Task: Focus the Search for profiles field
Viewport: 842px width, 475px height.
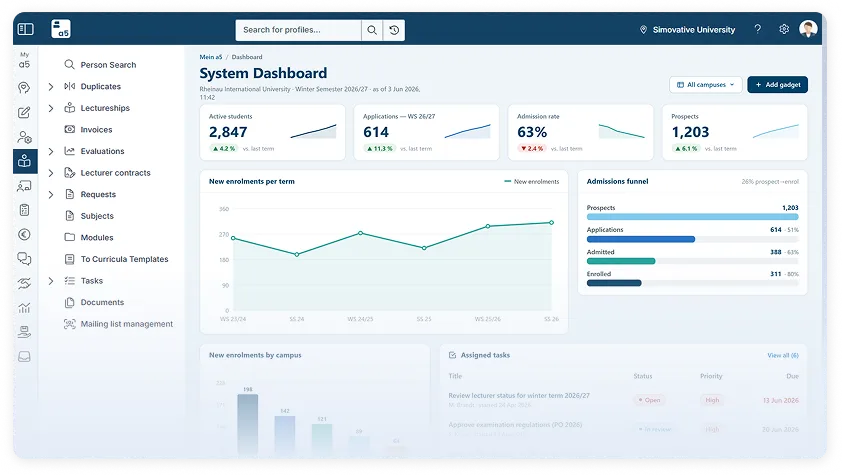Action: (x=298, y=30)
